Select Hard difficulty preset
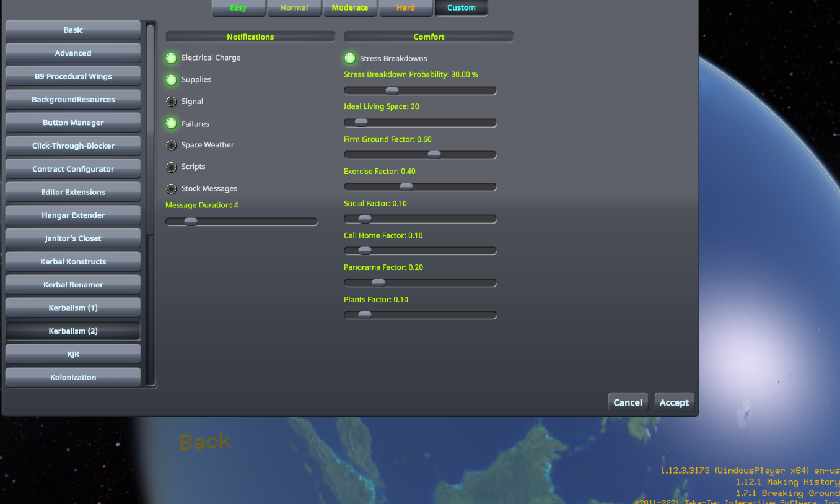 [x=406, y=8]
